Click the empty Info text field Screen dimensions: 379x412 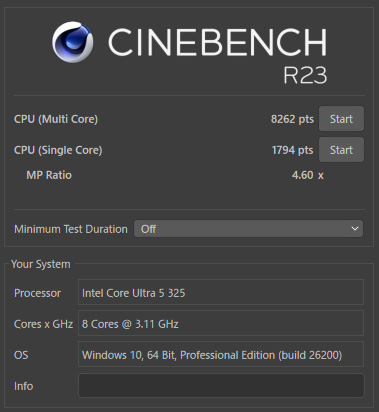[221, 385]
